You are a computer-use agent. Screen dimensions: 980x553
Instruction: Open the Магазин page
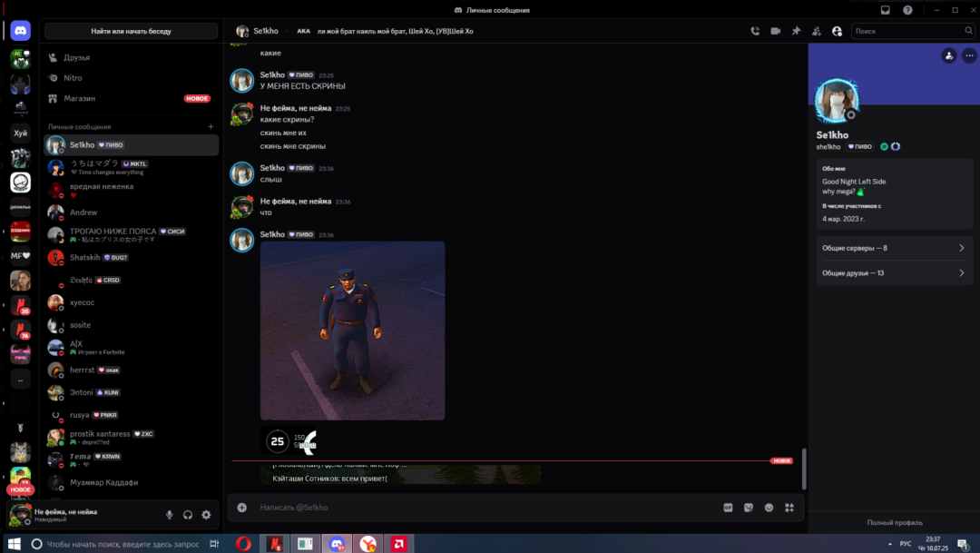(x=132, y=98)
